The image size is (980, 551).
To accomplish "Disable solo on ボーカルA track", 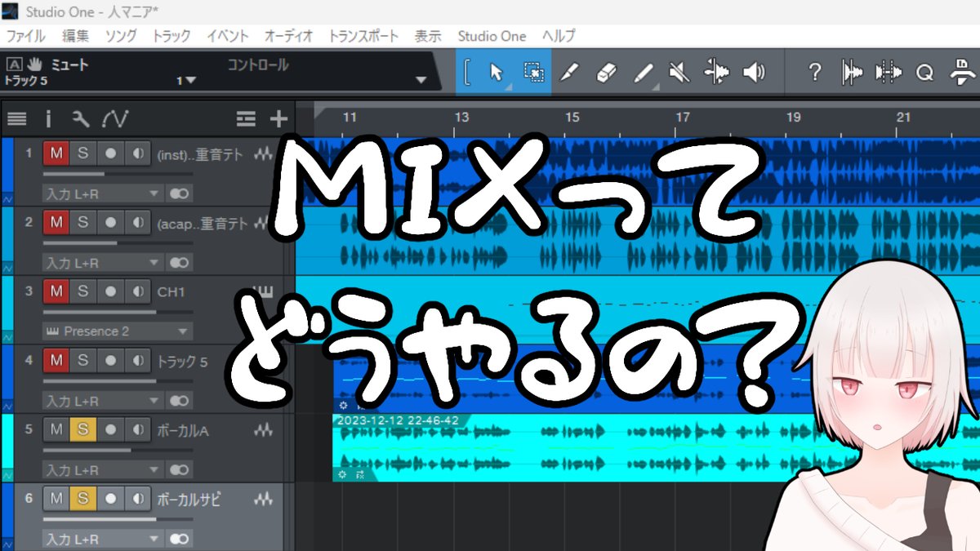I will tap(82, 429).
